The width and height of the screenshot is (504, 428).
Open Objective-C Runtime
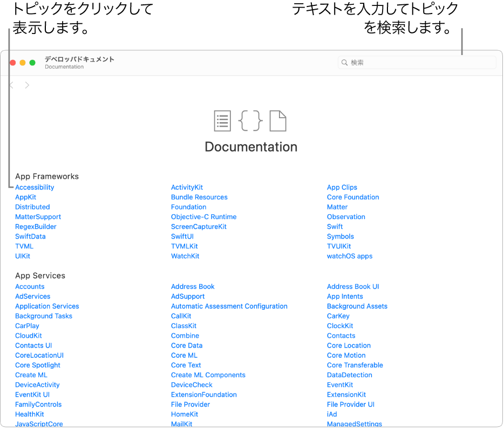tap(204, 217)
